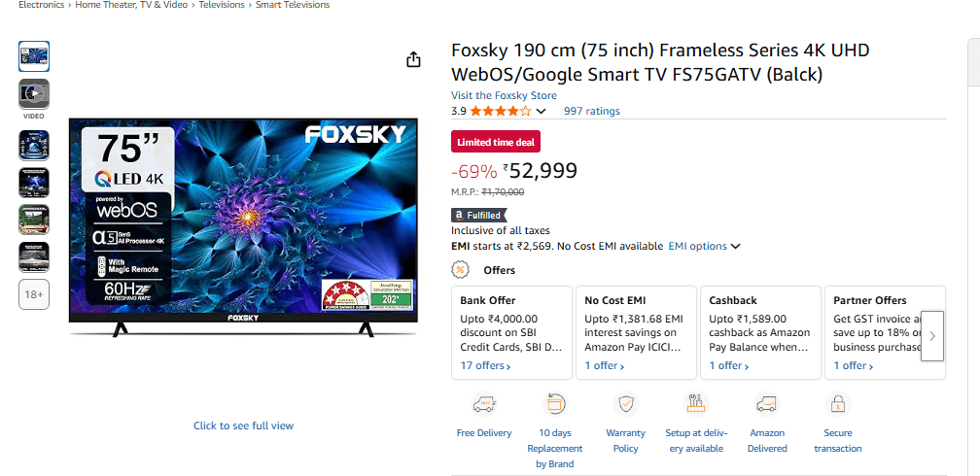This screenshot has height=476, width=980.
Task: Click the Warranty Policy shield icon
Action: pos(626,404)
